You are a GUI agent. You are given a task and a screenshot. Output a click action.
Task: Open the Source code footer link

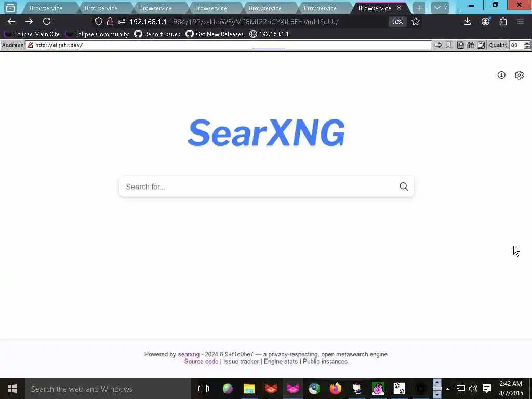click(x=201, y=362)
